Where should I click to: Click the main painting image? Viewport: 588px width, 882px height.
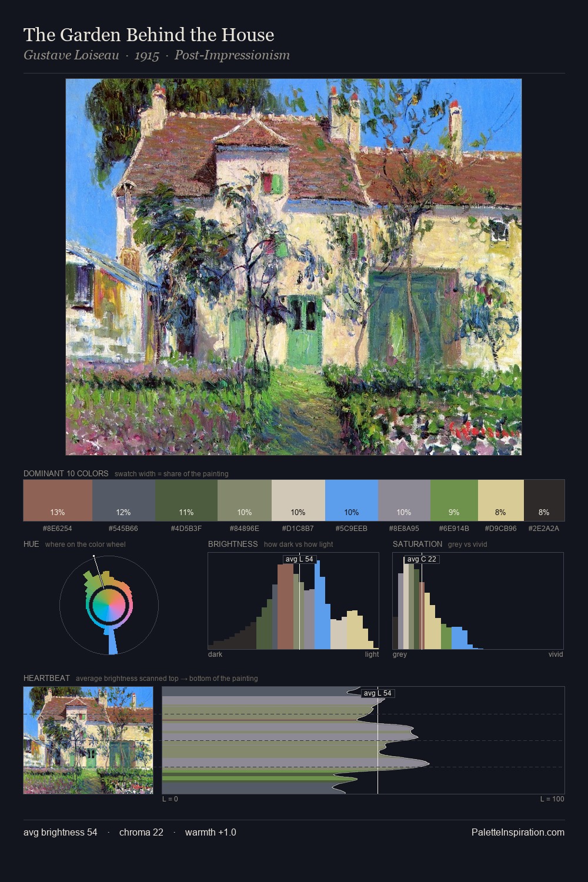pyautogui.click(x=293, y=267)
